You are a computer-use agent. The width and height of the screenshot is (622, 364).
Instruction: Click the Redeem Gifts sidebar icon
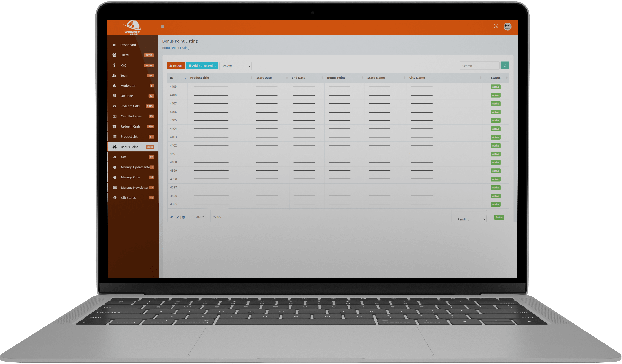click(115, 106)
